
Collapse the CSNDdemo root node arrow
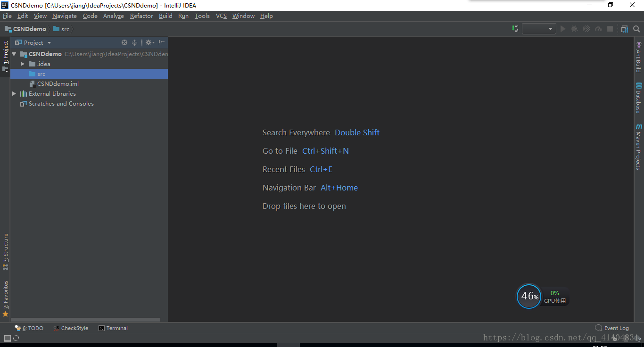pos(14,54)
